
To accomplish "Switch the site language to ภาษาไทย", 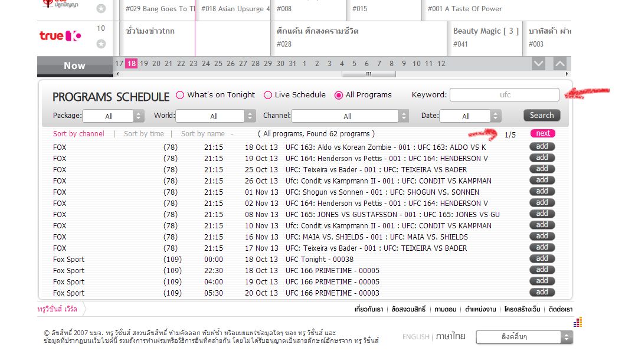I will [450, 336].
